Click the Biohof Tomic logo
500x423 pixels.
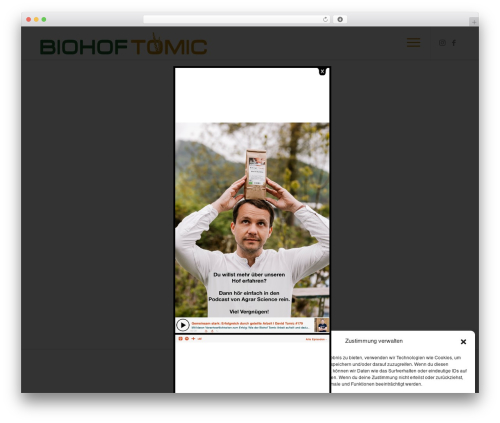pos(124,44)
